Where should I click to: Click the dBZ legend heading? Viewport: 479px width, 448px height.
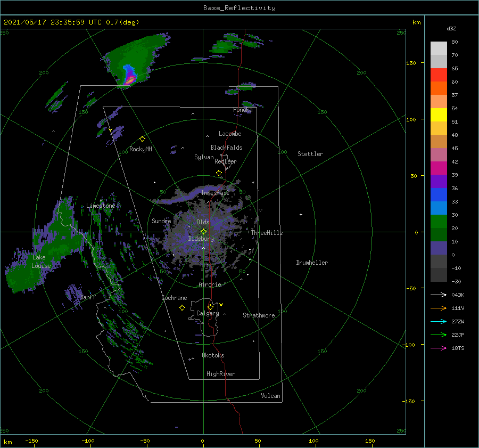451,29
